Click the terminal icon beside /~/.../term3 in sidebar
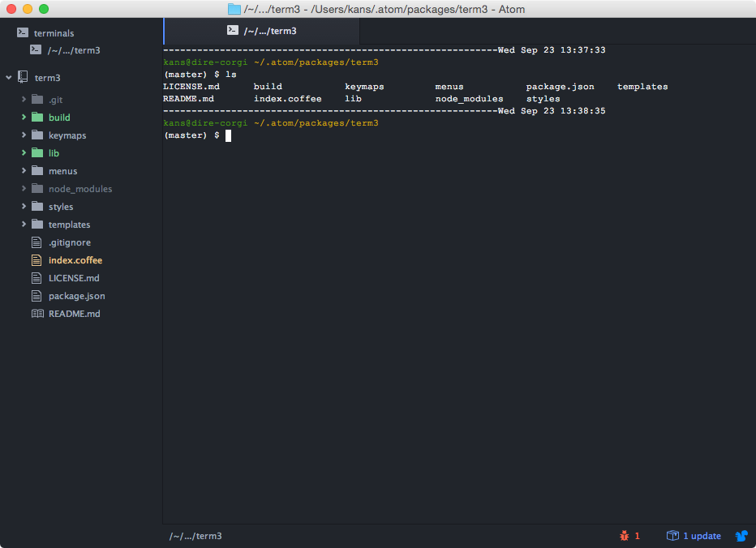The height and width of the screenshot is (548, 756). coord(36,49)
